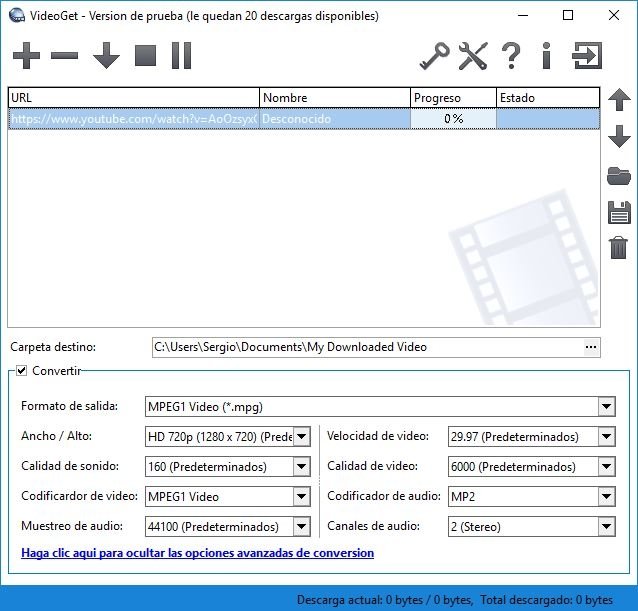Viewport: 638px width, 611px height.
Task: Close the VideoGet window
Action: [x=614, y=15]
